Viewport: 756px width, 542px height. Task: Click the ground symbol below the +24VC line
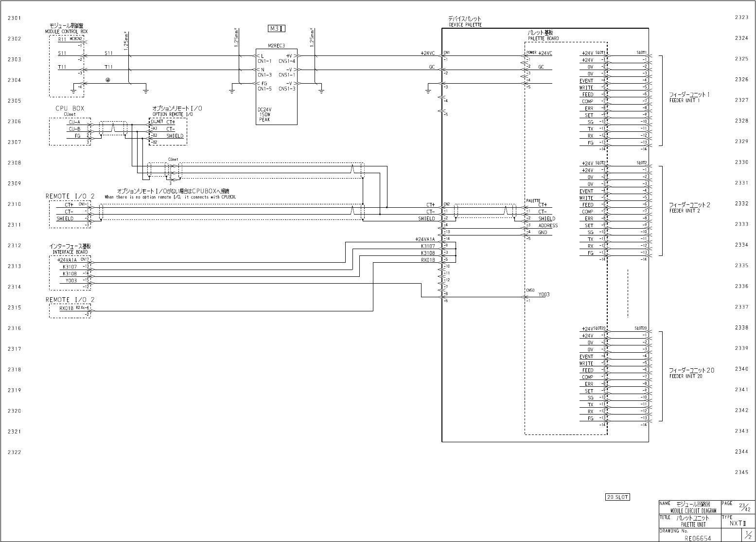coord(428,90)
